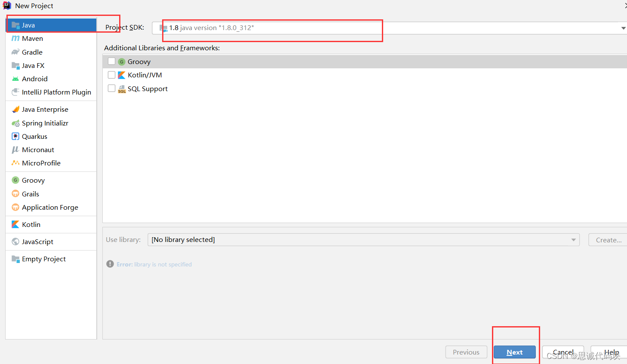Select Android project type

pyautogui.click(x=51, y=79)
